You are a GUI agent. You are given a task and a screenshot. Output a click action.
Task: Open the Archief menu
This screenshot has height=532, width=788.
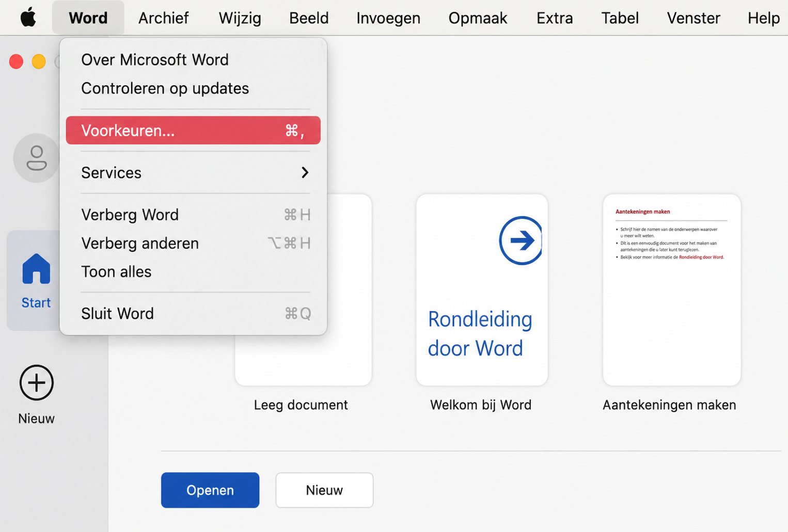click(x=163, y=18)
